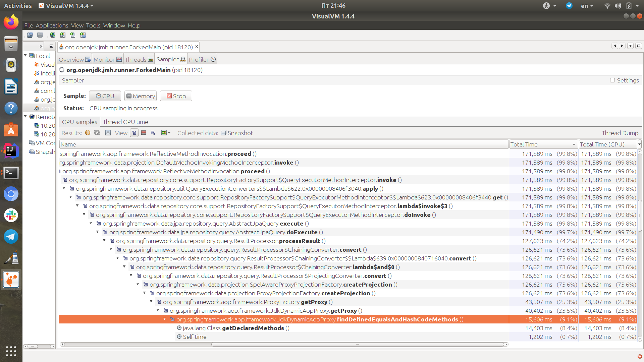Enable the Settings checkbox

pyautogui.click(x=612, y=80)
